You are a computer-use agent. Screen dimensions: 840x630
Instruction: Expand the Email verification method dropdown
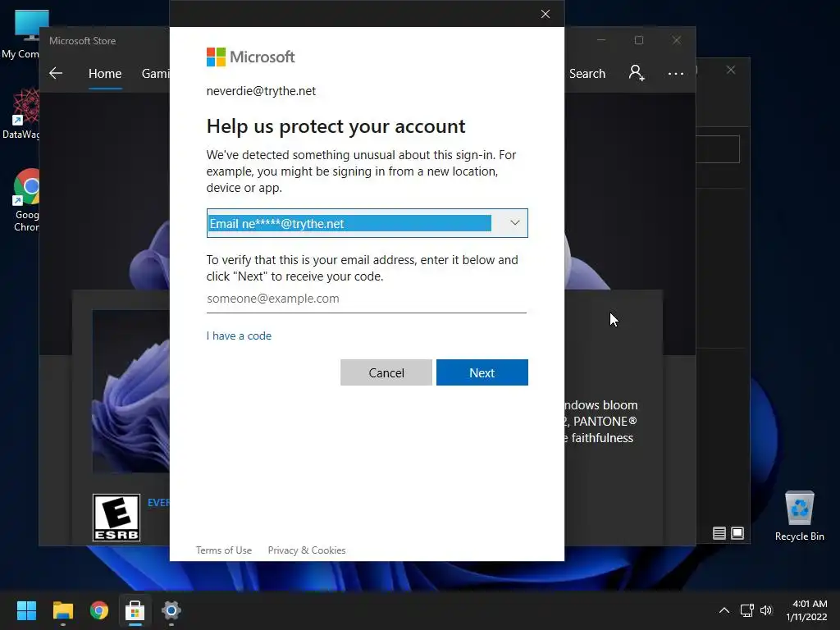367,223
